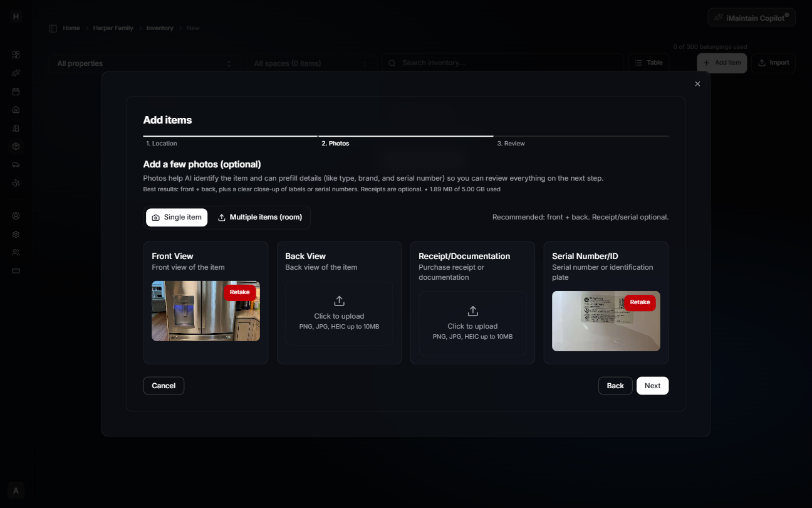Switch to Multiple items (room) mode
812x508 pixels.
pos(259,217)
